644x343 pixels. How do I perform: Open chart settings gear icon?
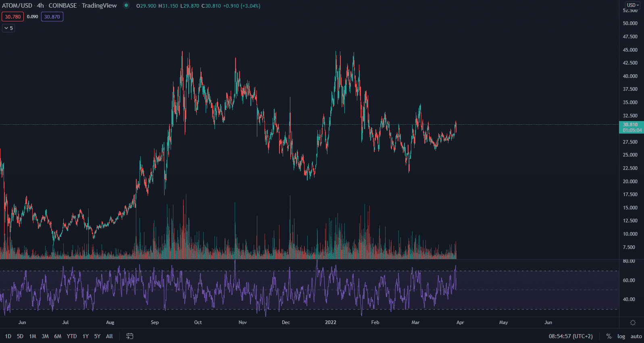633,322
